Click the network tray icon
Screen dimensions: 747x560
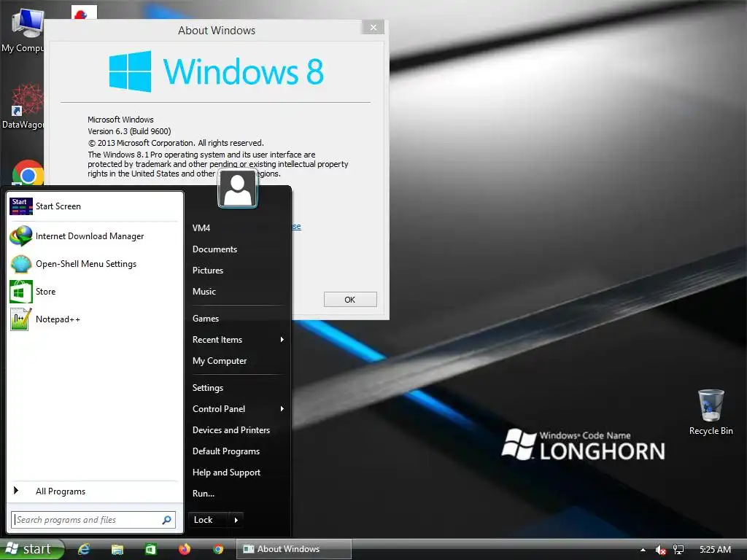point(678,550)
